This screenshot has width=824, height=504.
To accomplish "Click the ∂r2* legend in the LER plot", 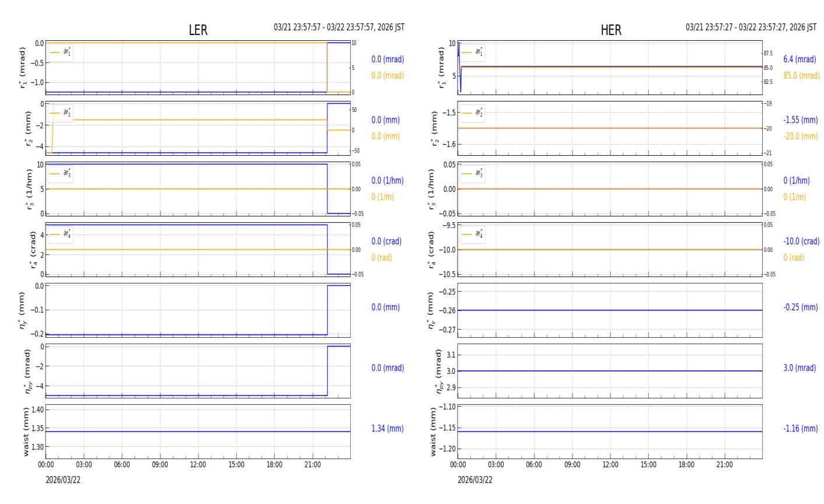I will (61, 113).
